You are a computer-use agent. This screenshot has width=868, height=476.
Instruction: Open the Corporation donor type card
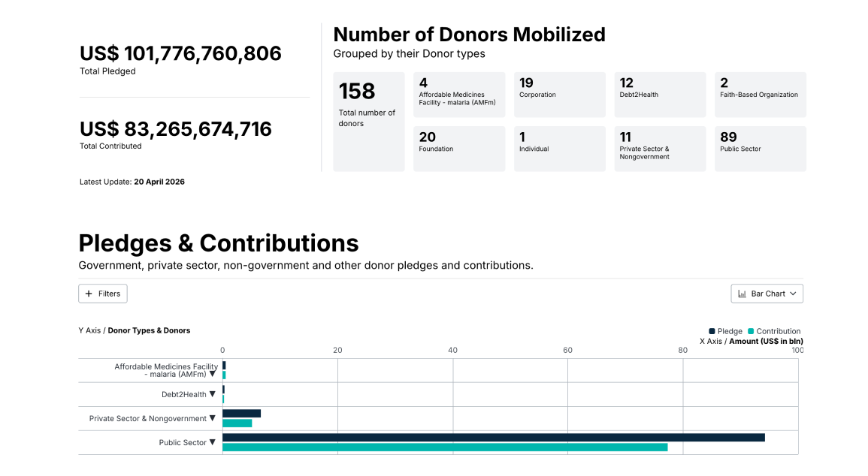point(560,95)
